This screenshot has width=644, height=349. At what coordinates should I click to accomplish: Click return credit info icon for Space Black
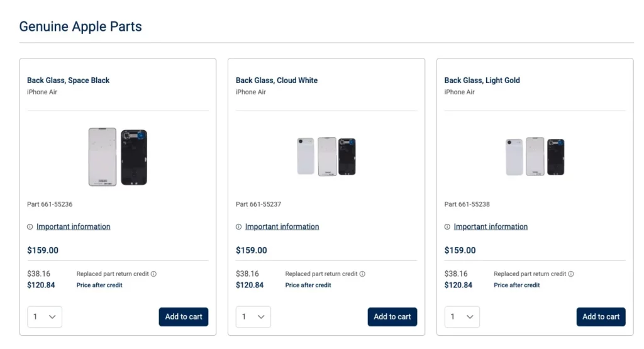(x=153, y=274)
